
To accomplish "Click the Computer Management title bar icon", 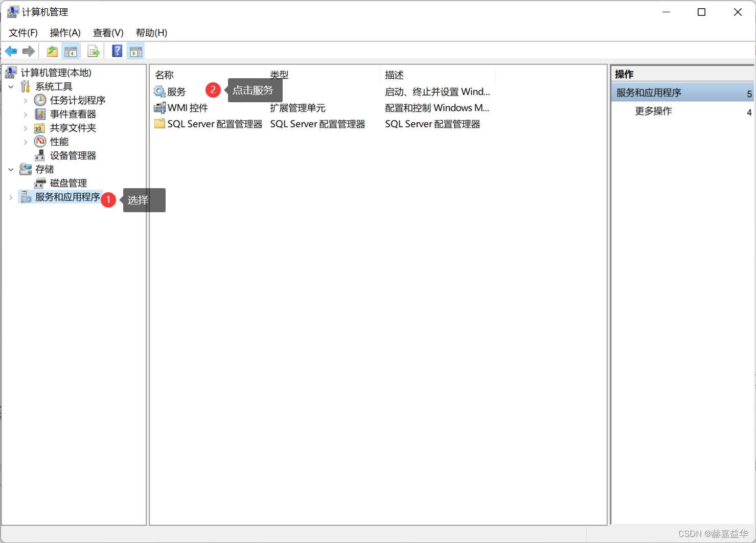I will pyautogui.click(x=13, y=12).
